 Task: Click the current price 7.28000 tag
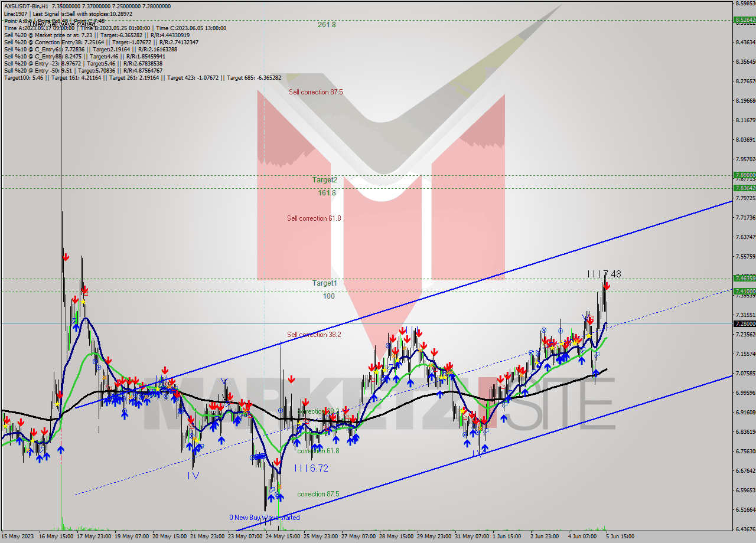click(x=744, y=323)
